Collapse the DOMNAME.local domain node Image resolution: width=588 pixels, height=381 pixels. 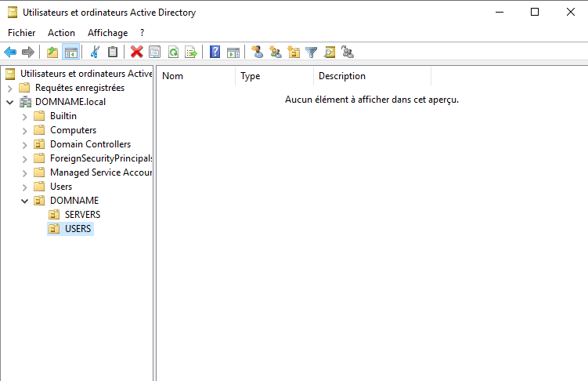pyautogui.click(x=9, y=102)
